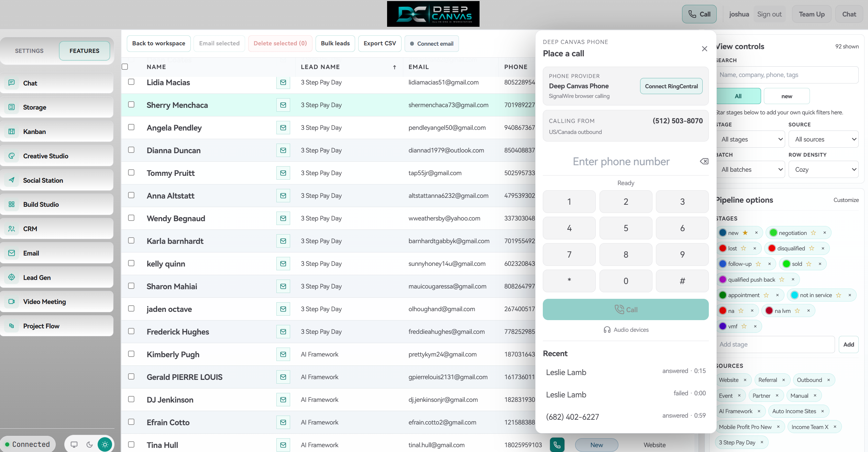The image size is (868, 452).
Task: Click Export CSV button
Action: coord(380,44)
